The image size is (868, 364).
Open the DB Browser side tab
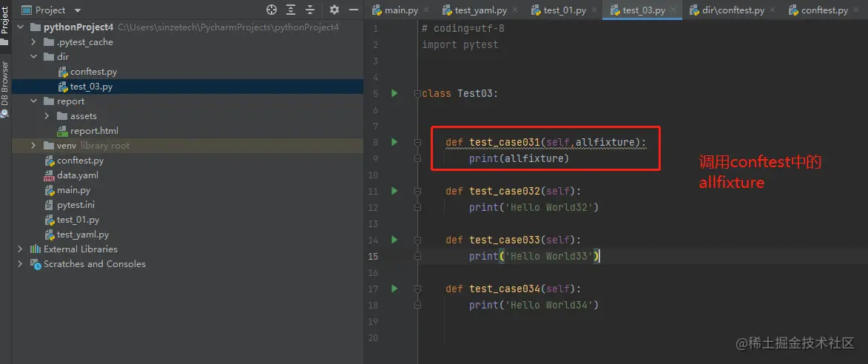[5, 89]
